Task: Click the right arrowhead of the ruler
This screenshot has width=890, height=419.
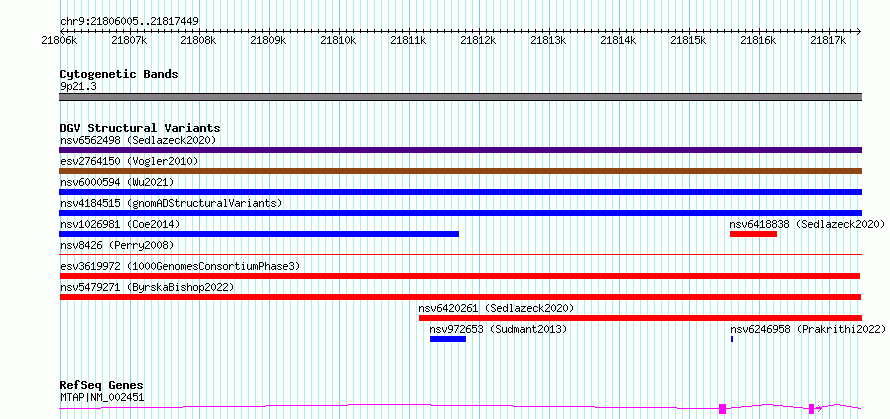Action: [x=859, y=31]
